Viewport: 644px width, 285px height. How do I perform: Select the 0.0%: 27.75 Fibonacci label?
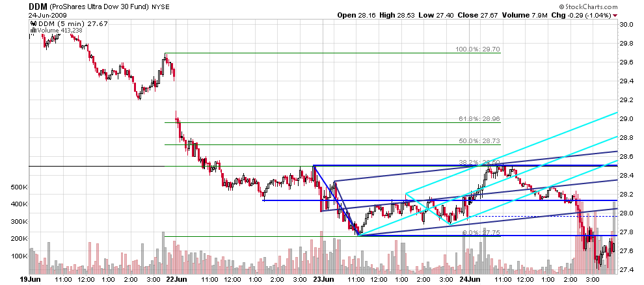[x=481, y=232]
